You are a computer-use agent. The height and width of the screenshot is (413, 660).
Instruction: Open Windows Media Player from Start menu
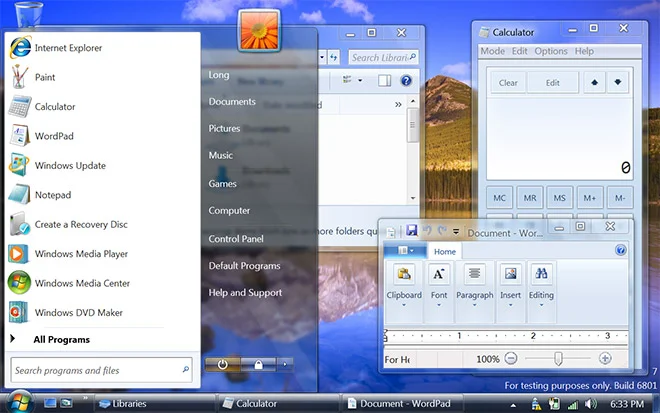(81, 254)
